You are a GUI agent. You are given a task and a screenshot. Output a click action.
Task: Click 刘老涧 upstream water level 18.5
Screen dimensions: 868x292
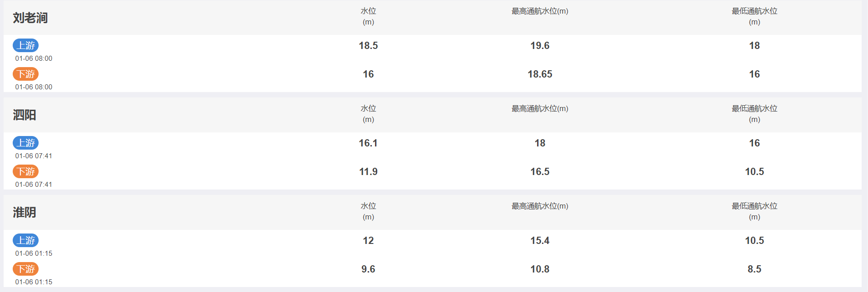(368, 45)
